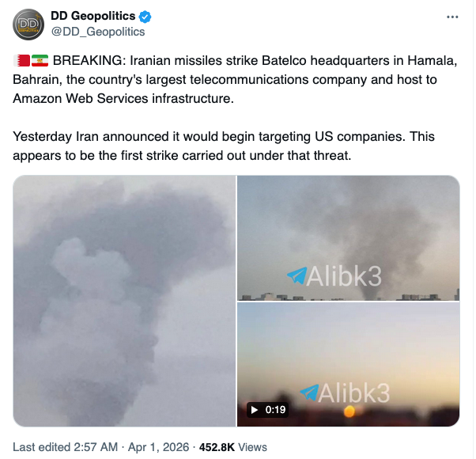
Task: Click the Bahrain flag emoji
Action: 21,60
